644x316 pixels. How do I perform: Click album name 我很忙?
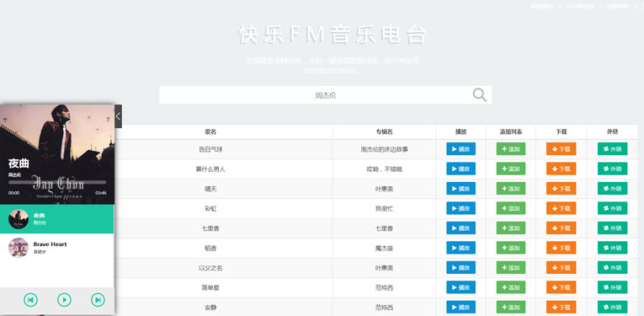pyautogui.click(x=385, y=209)
